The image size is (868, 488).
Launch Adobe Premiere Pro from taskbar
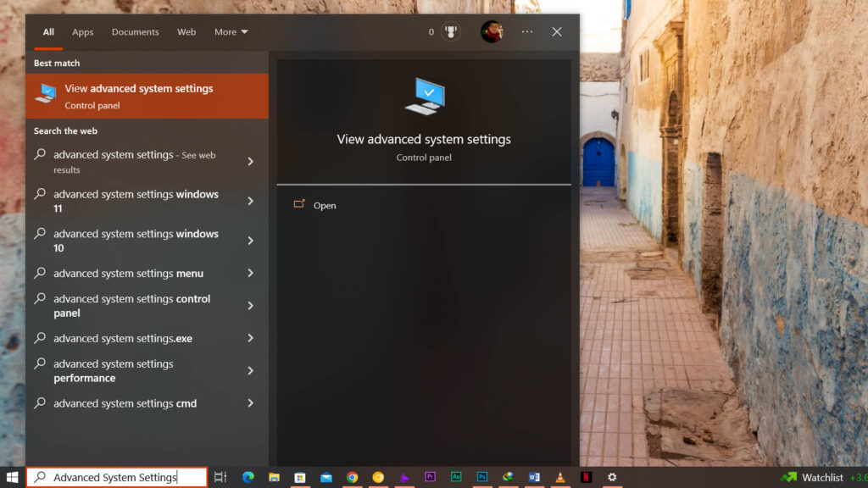[x=430, y=477]
